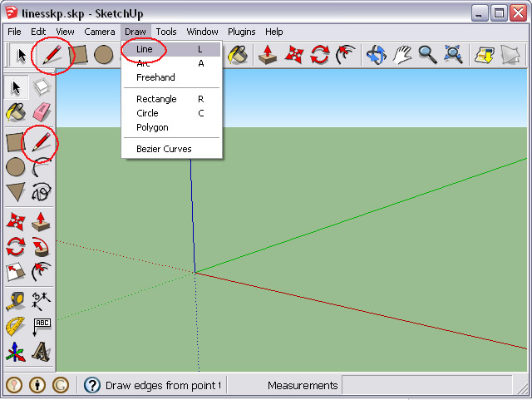Activate the Pan hand tool
The image size is (532, 400).
(402, 55)
